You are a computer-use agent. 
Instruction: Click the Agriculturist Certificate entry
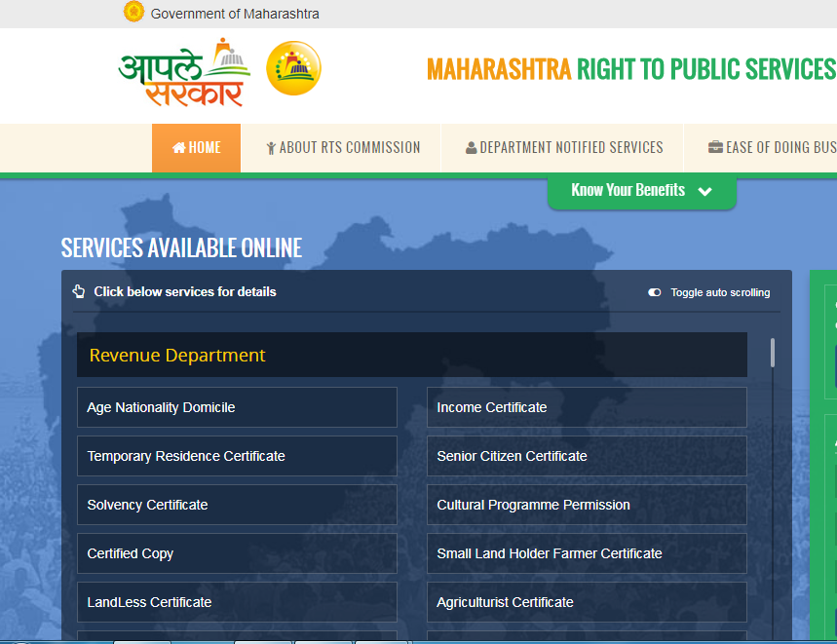587,601
